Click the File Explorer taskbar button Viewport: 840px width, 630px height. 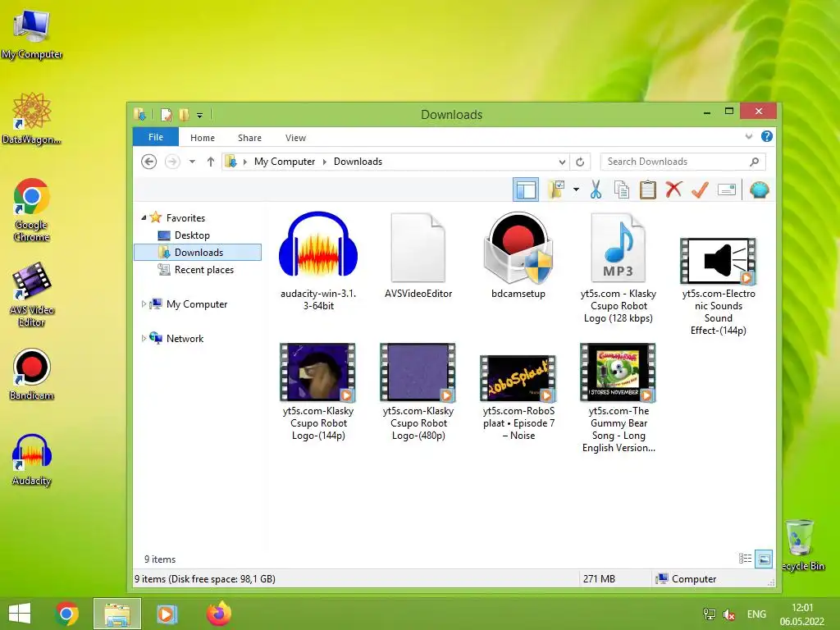(116, 614)
